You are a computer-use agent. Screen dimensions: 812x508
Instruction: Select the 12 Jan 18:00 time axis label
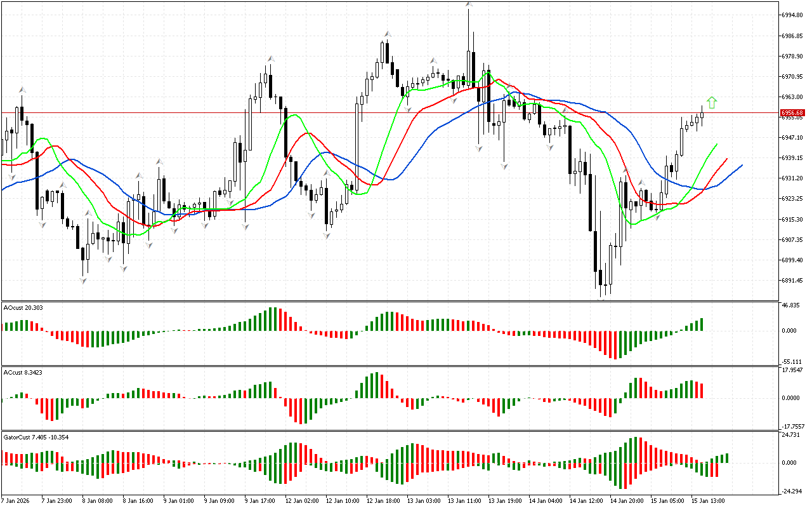pyautogui.click(x=383, y=500)
